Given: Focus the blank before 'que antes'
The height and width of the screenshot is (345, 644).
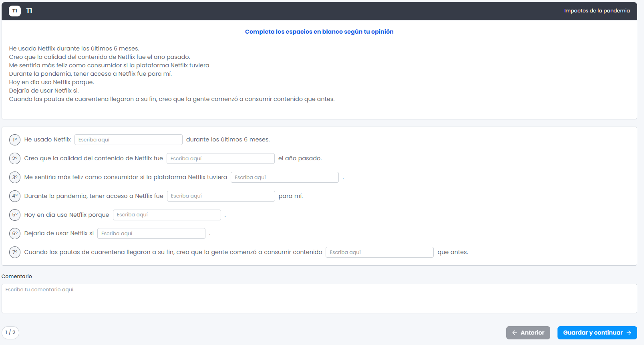Looking at the screenshot, I should (380, 252).
